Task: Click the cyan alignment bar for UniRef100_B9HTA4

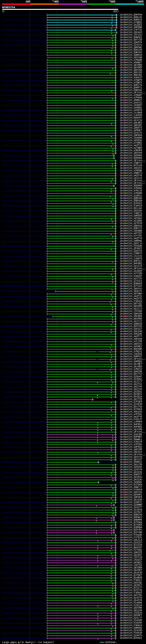Action: pyautogui.click(x=82, y=15)
